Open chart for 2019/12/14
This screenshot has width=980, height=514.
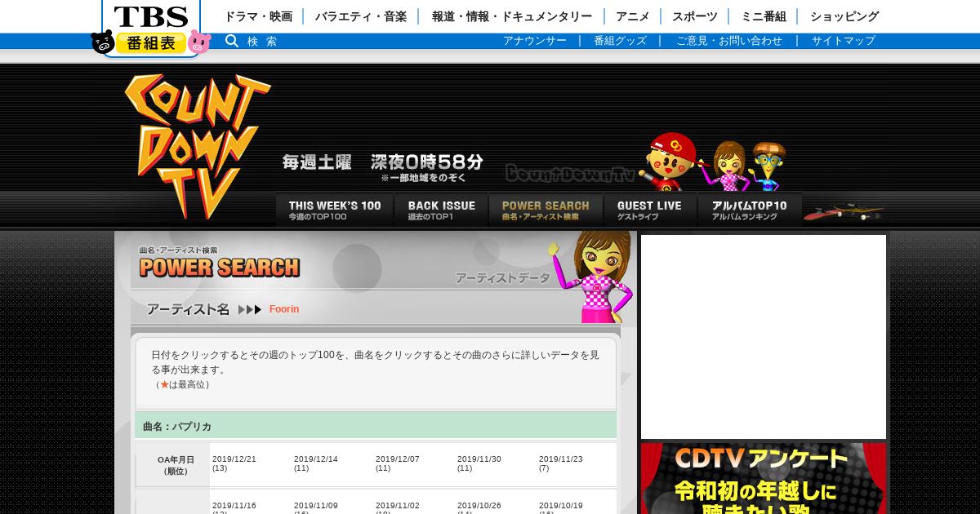click(x=315, y=459)
